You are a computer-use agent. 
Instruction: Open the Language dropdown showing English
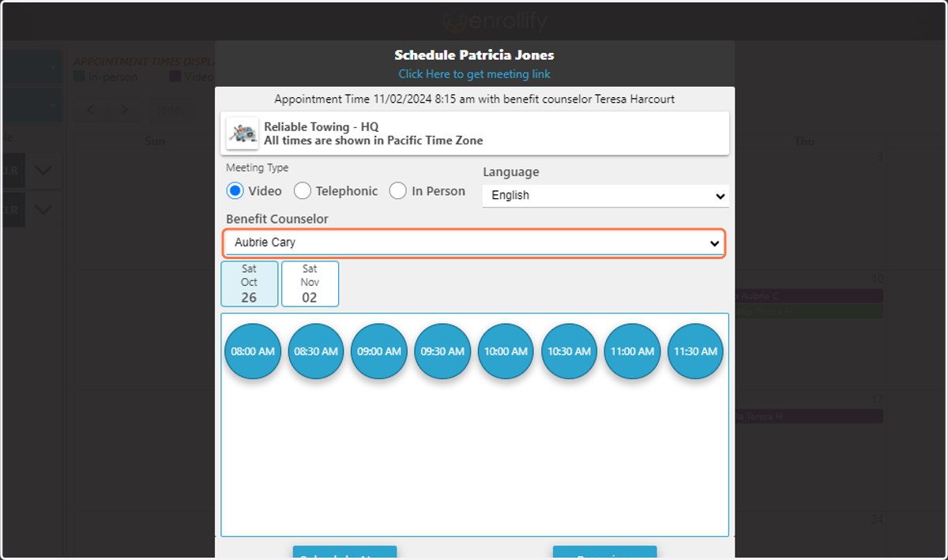(605, 195)
